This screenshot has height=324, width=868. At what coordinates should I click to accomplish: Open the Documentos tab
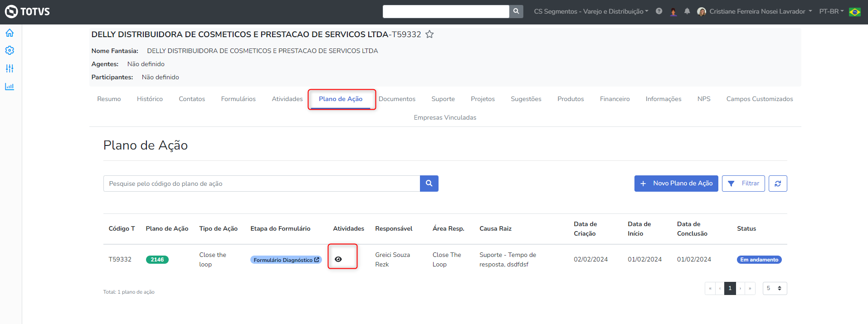(x=397, y=99)
